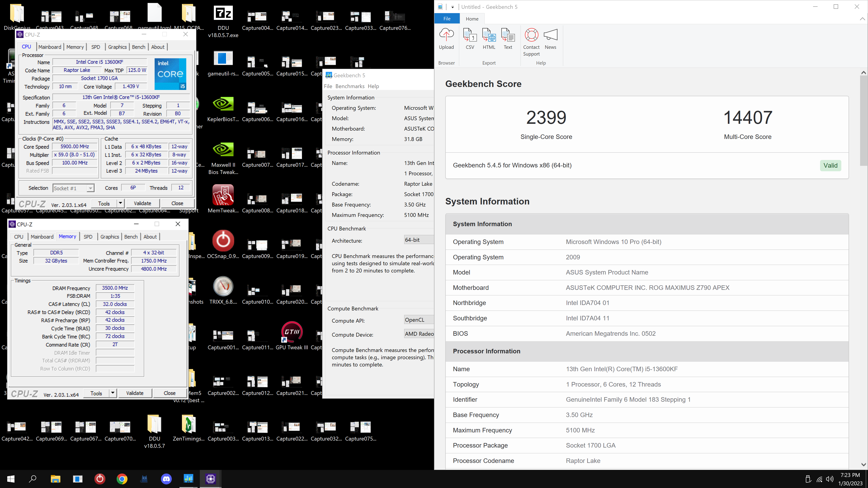Screen dimensions: 868x488
Task: Open Compute Device AMD Radeon dropdown
Action: [419, 334]
